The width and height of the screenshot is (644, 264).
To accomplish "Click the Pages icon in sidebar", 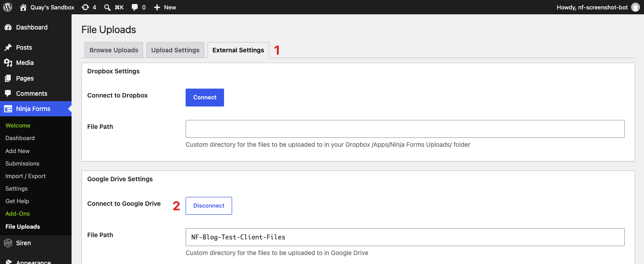I will point(8,78).
